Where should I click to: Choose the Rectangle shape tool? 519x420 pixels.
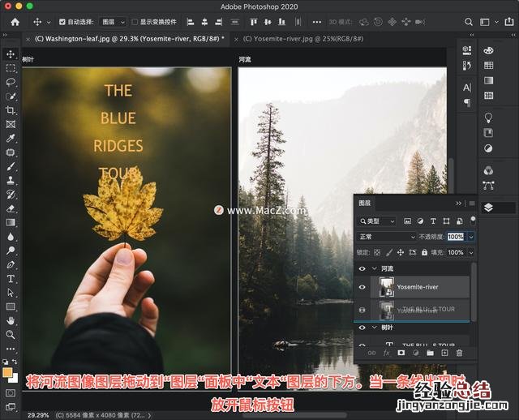point(11,306)
